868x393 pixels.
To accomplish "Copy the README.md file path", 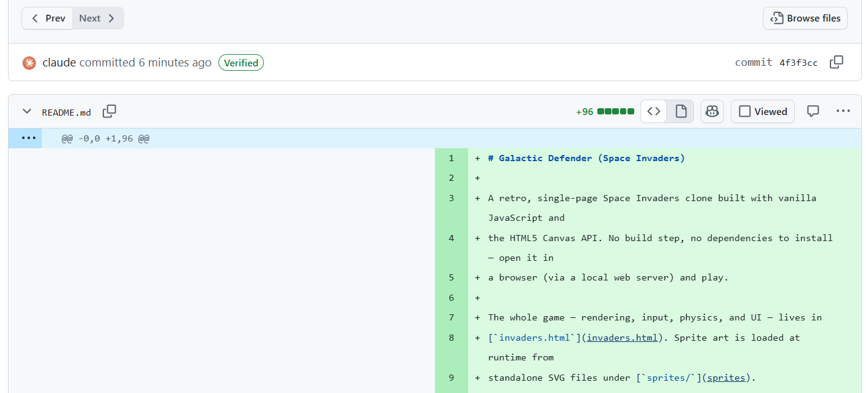I will point(109,111).
